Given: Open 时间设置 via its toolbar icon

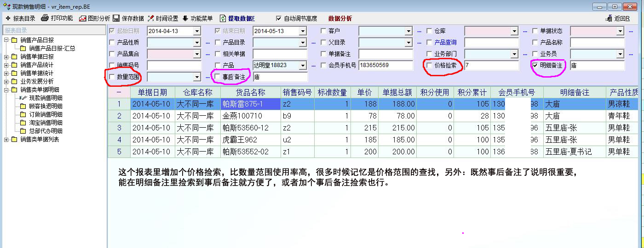Looking at the screenshot, I should pos(150,18).
